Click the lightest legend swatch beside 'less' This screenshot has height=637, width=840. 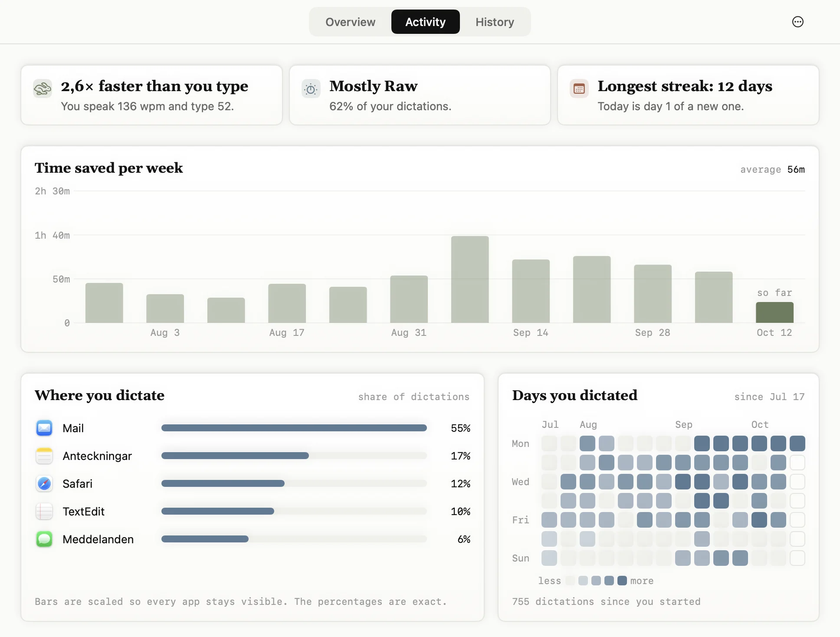pyautogui.click(x=570, y=581)
